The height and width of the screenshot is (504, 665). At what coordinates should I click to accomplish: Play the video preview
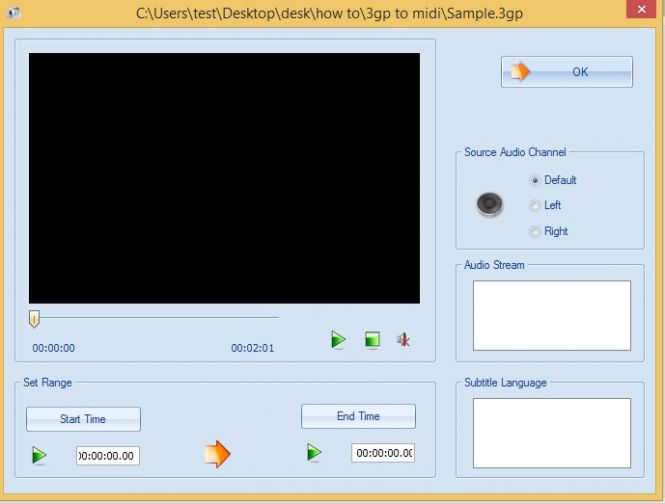(x=339, y=340)
